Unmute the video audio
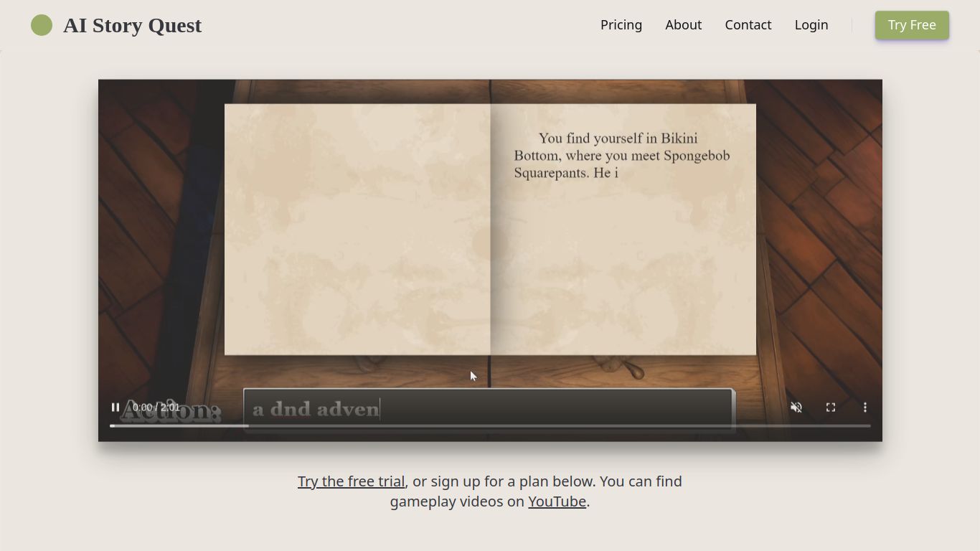This screenshot has width=980, height=551. pos(796,408)
